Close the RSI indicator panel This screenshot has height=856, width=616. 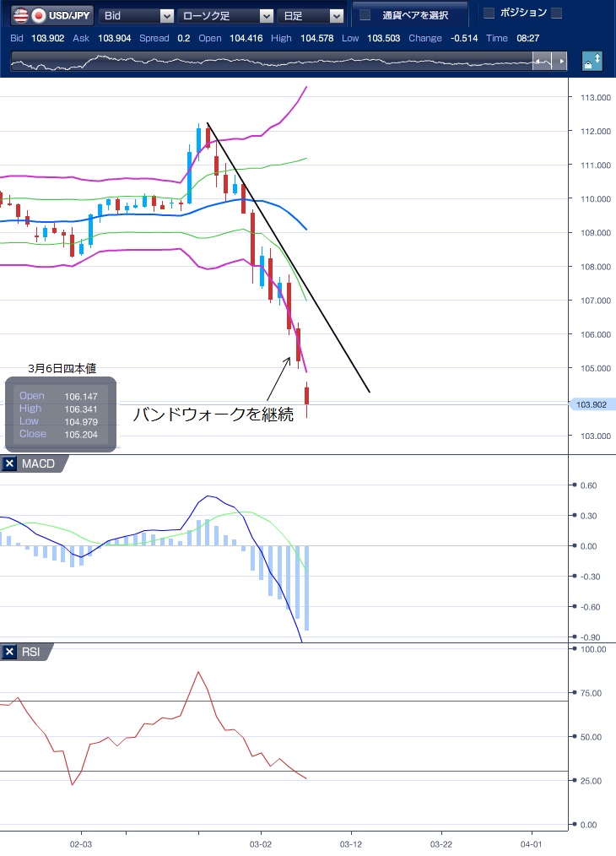coord(9,652)
